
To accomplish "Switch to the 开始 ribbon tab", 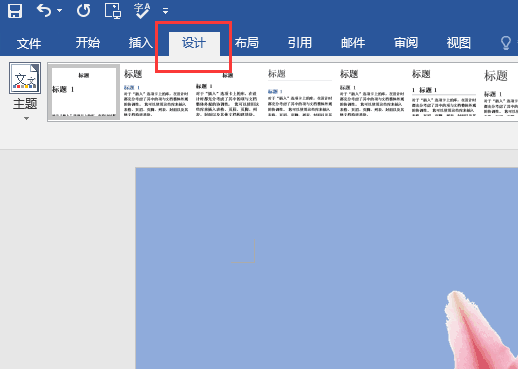I will tap(88, 43).
